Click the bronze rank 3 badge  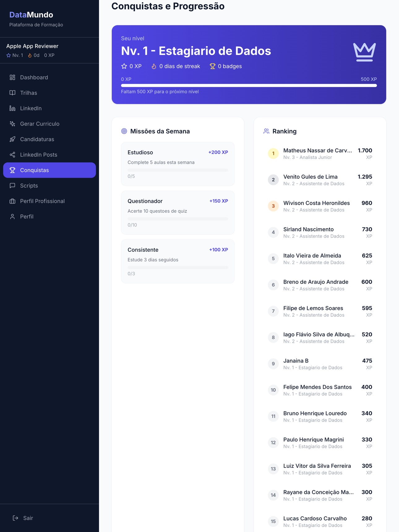click(273, 206)
